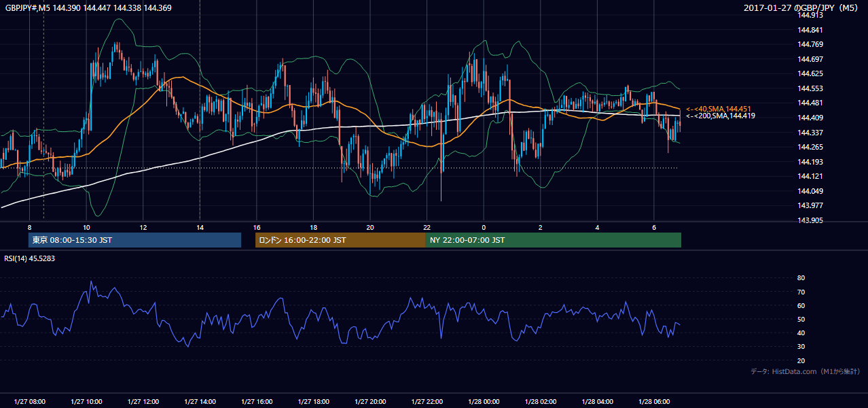
Task: Click the 2017-01-27 GBP/JPY (M5) heading
Action: [801, 7]
